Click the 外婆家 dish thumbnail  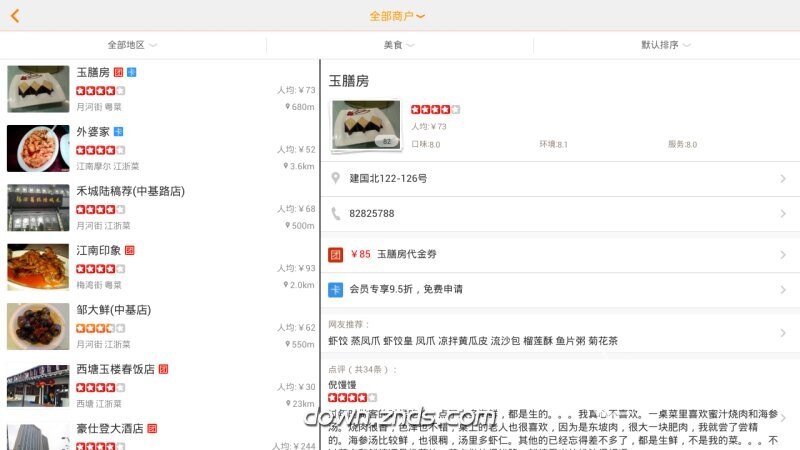38,148
